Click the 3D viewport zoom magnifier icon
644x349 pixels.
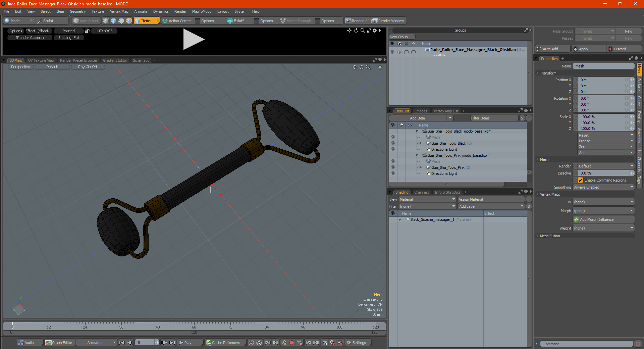pos(368,67)
